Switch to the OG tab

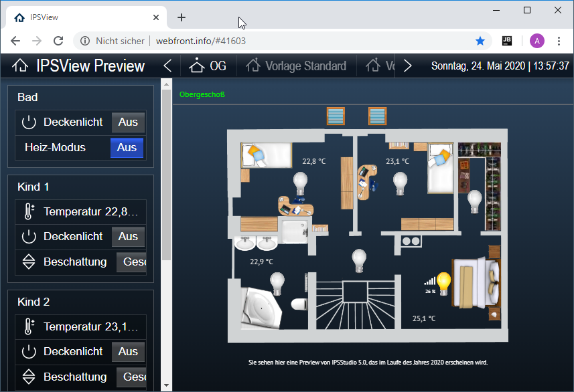pos(208,66)
